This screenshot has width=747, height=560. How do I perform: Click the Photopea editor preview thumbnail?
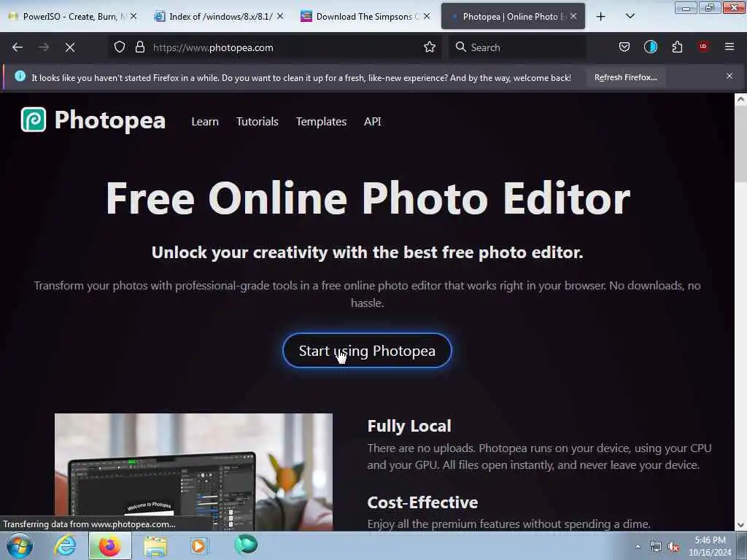click(x=193, y=472)
